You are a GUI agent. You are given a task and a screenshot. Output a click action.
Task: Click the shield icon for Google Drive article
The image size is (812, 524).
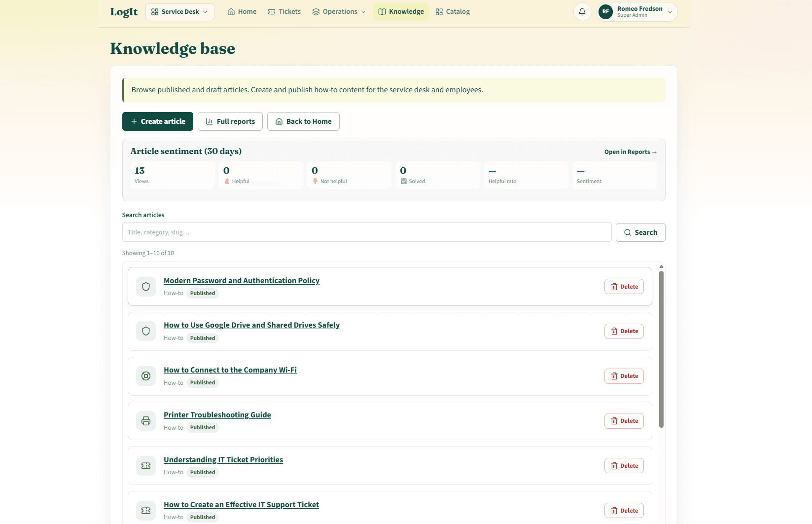coord(146,331)
